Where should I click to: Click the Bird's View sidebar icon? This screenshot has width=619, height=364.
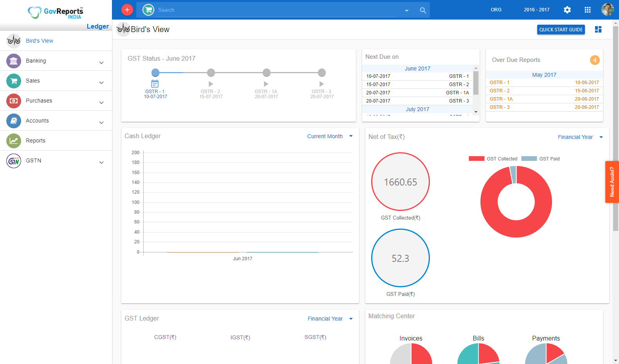point(14,41)
